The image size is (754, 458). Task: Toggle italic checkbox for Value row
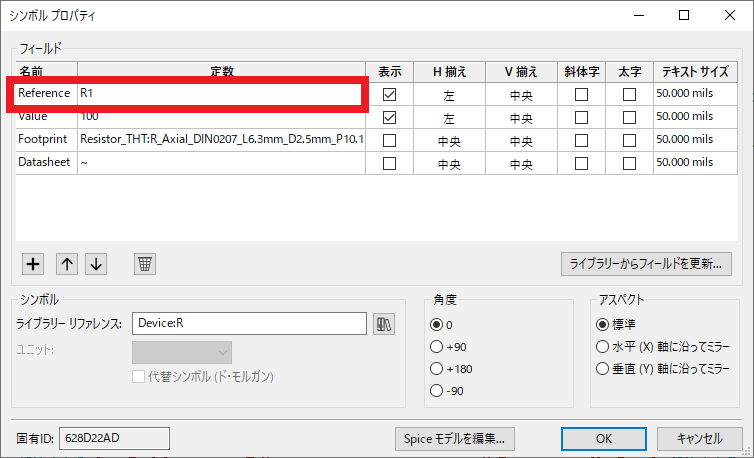click(x=581, y=117)
